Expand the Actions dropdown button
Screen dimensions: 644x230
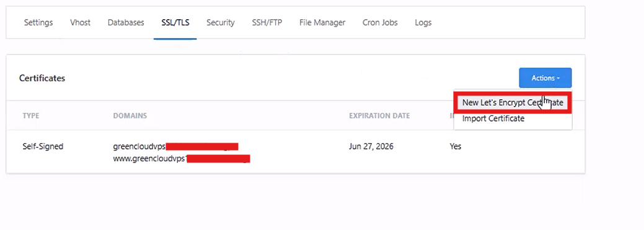[545, 78]
